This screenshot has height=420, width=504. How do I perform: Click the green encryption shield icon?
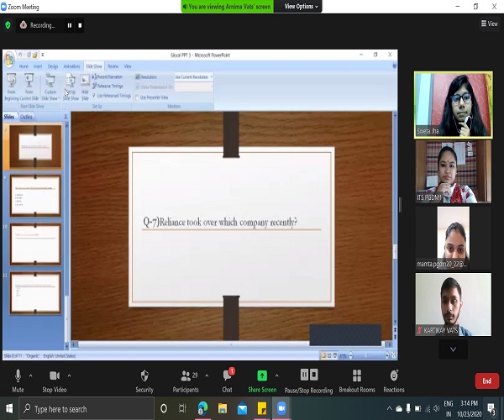pos(8,25)
